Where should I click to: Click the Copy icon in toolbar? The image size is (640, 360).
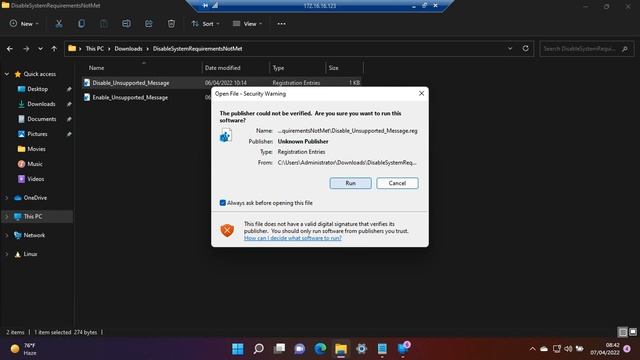(81, 24)
